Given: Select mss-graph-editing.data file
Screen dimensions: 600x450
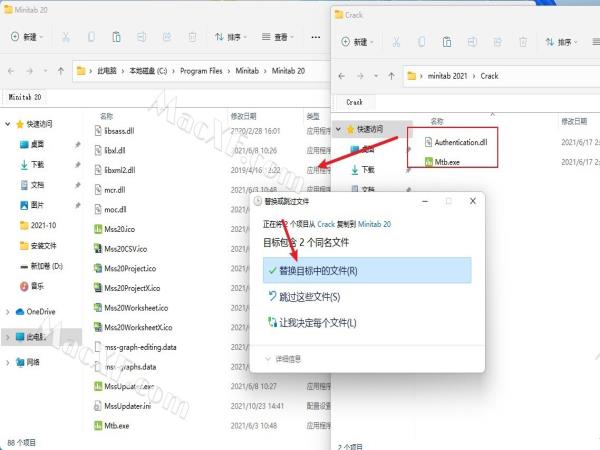Looking at the screenshot, I should click(140, 347).
